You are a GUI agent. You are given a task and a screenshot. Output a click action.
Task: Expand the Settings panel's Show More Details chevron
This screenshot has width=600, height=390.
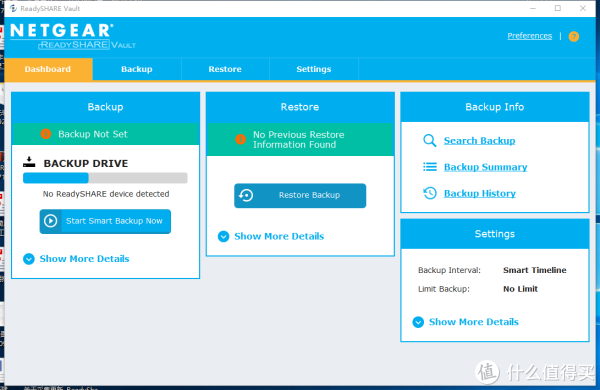coord(418,322)
